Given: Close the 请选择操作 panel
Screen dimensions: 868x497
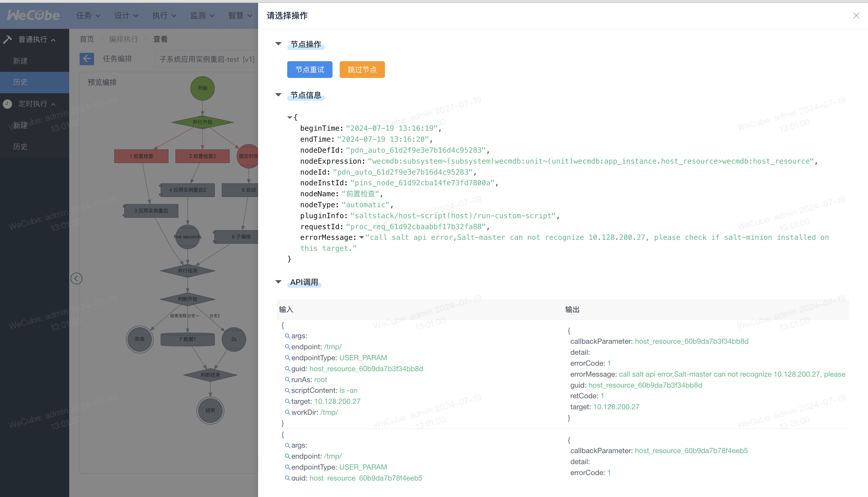Looking at the screenshot, I should [x=856, y=15].
